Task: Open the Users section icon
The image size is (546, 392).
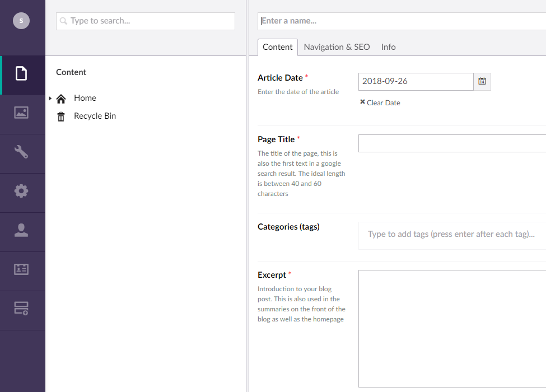Action: point(21,230)
